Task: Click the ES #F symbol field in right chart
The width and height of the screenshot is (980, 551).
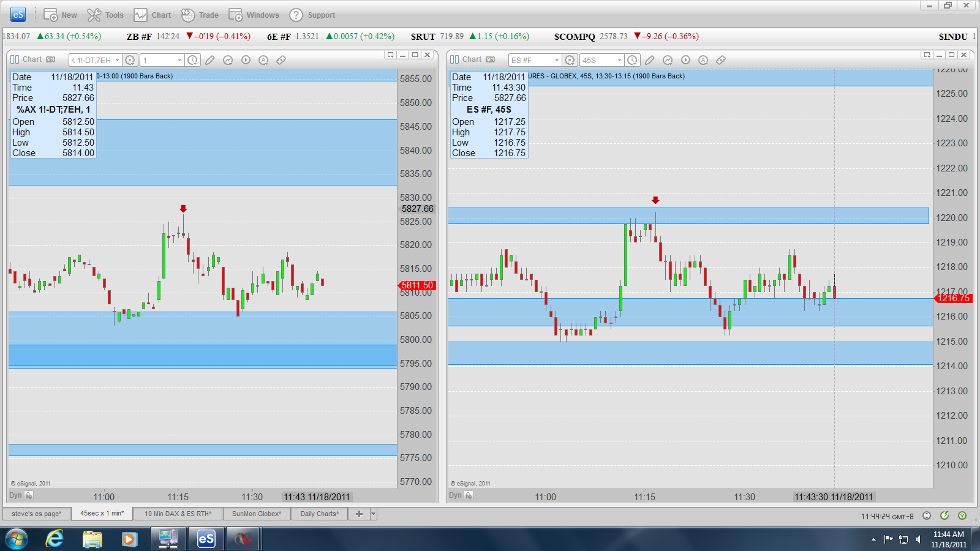Action: pos(531,60)
